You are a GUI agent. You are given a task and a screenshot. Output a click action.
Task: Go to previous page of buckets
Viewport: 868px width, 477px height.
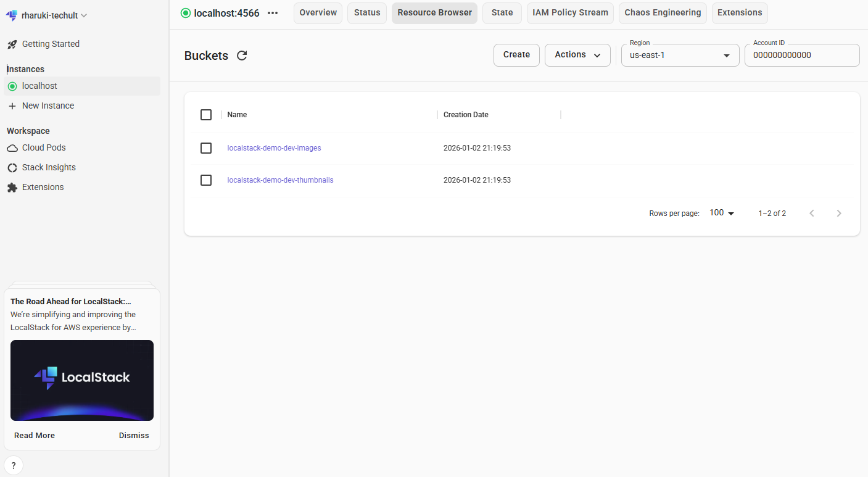pyautogui.click(x=812, y=213)
